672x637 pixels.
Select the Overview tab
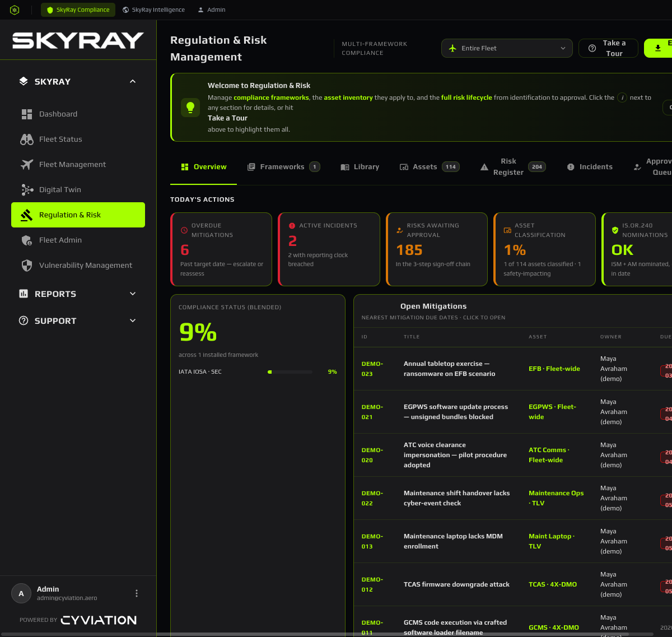pos(204,167)
